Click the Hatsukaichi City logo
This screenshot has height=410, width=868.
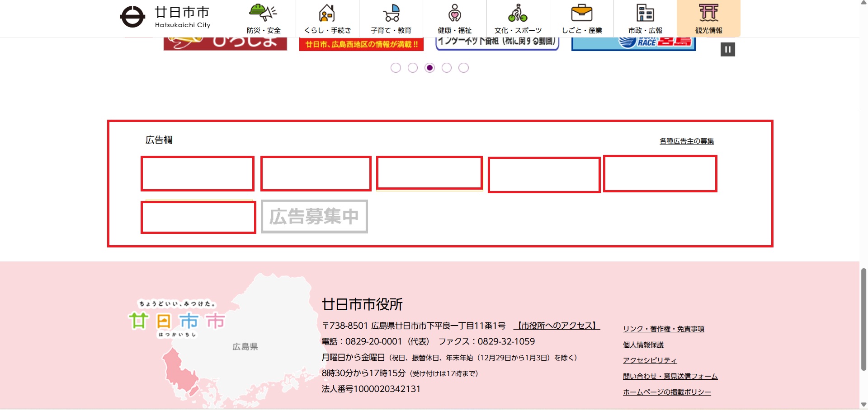[x=165, y=17]
